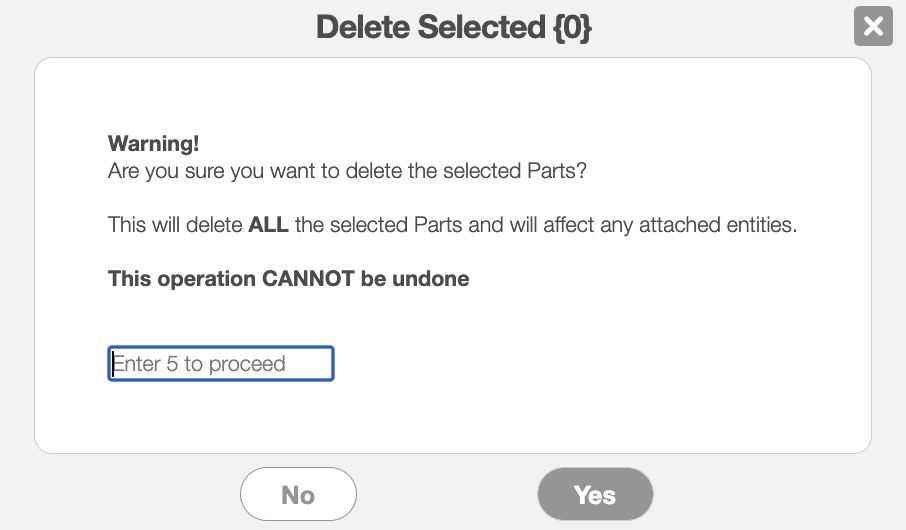The width and height of the screenshot is (906, 530).
Task: Click the bold word 'ALL'
Action: click(x=268, y=225)
